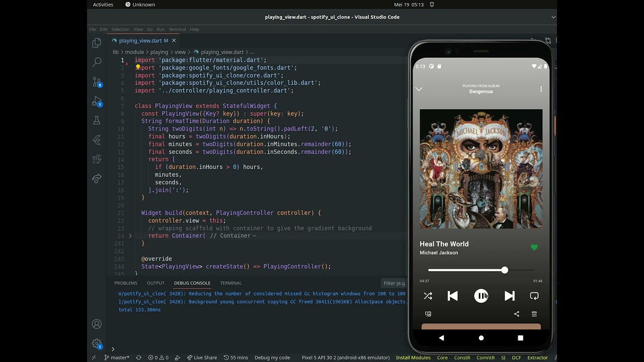Open the Run menu
Screen dimensions: 644x362
(x=160, y=29)
